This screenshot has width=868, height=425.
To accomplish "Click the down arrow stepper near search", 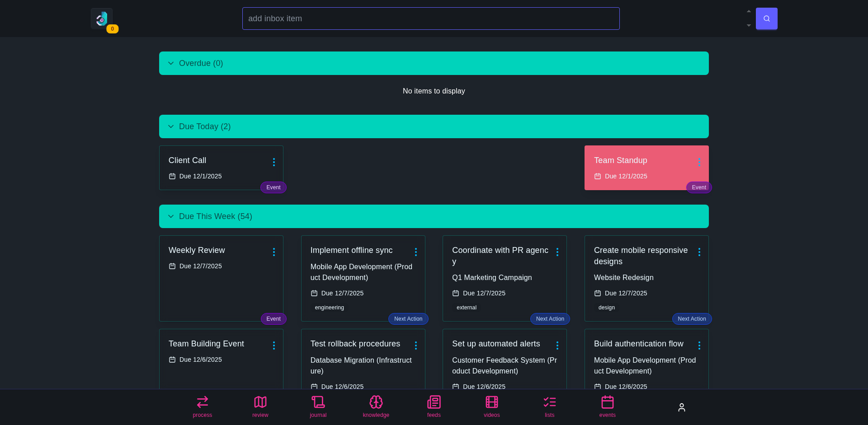I will pos(748,26).
